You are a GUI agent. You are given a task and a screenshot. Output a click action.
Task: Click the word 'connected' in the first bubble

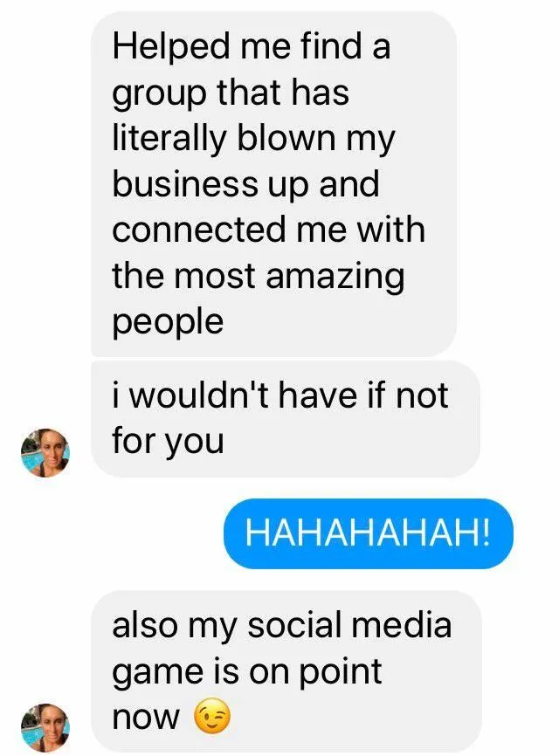[200, 230]
